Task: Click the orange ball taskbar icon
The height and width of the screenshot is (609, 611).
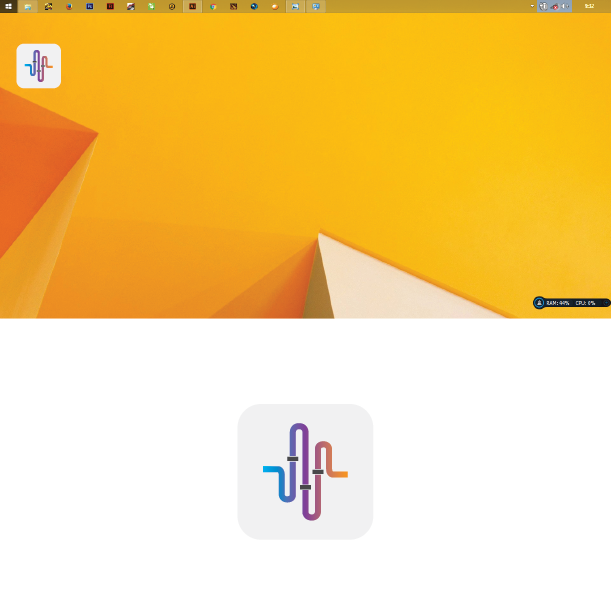Action: coord(274,6)
